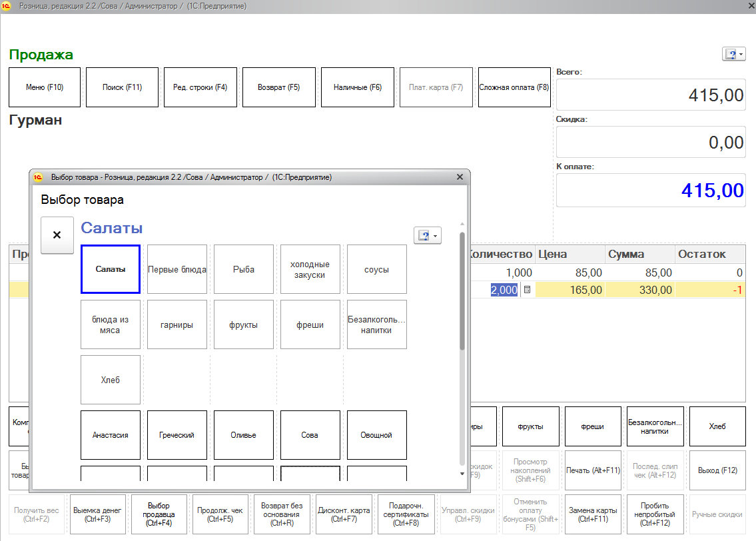
Task: Choose the Оливье salad
Action: click(x=244, y=435)
